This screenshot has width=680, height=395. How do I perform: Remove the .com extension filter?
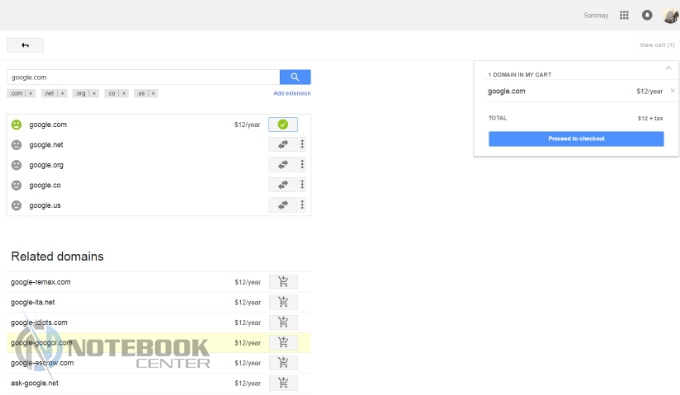click(30, 93)
